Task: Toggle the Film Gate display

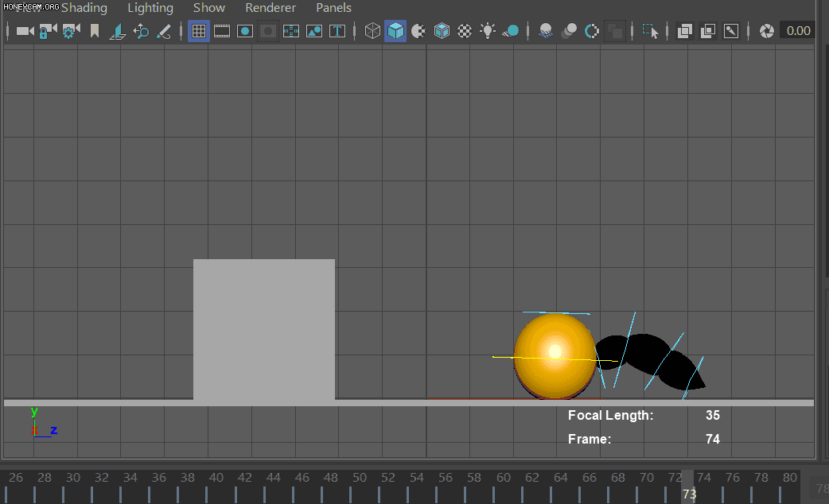Action: [222, 31]
